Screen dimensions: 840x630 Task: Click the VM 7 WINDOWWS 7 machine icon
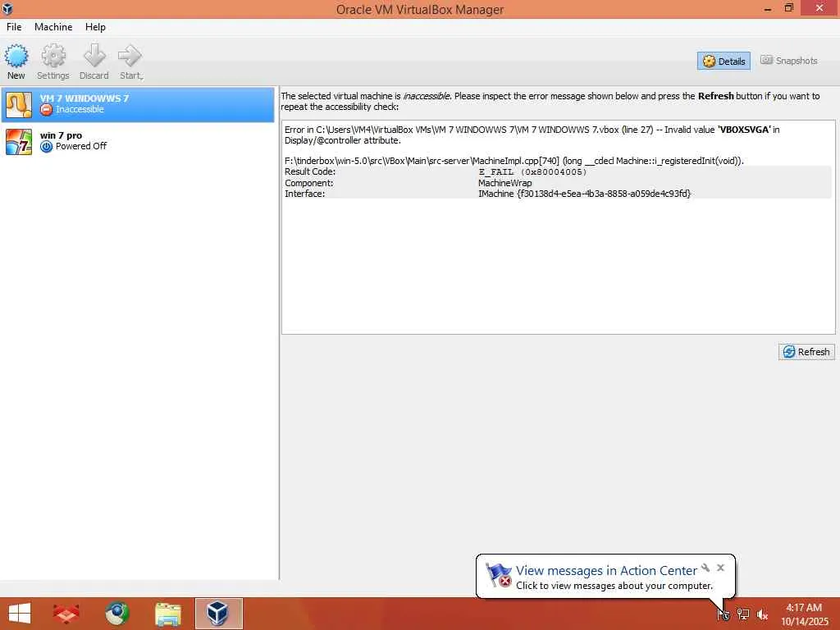19,104
